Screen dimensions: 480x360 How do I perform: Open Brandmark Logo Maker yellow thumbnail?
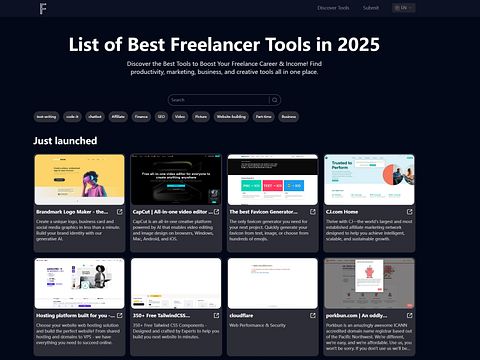pos(79,179)
